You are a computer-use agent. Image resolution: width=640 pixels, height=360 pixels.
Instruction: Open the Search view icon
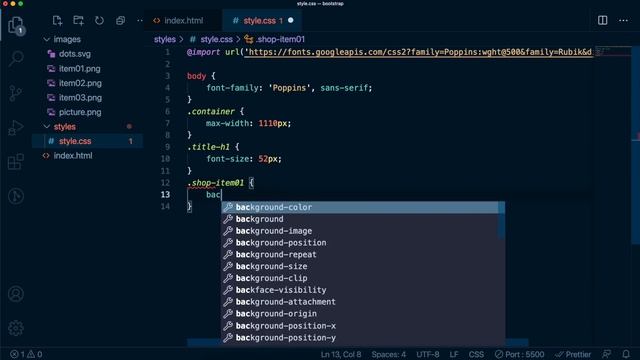(16, 58)
